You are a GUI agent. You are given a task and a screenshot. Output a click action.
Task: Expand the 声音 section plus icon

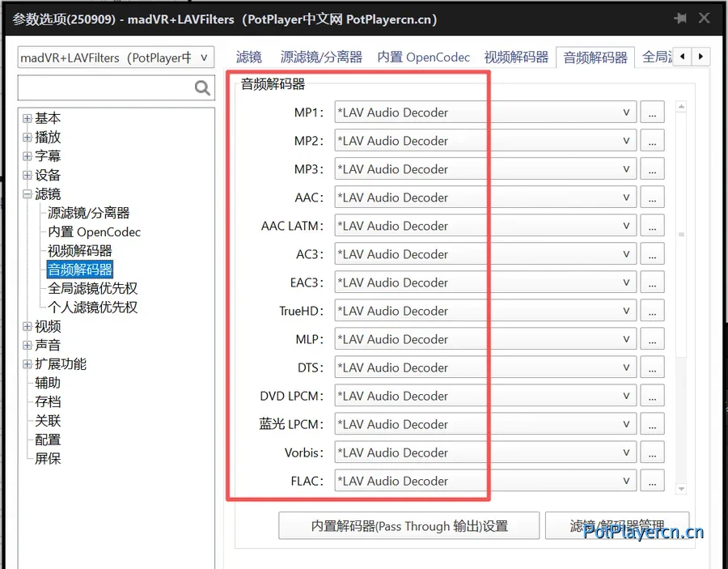pyautogui.click(x=27, y=345)
